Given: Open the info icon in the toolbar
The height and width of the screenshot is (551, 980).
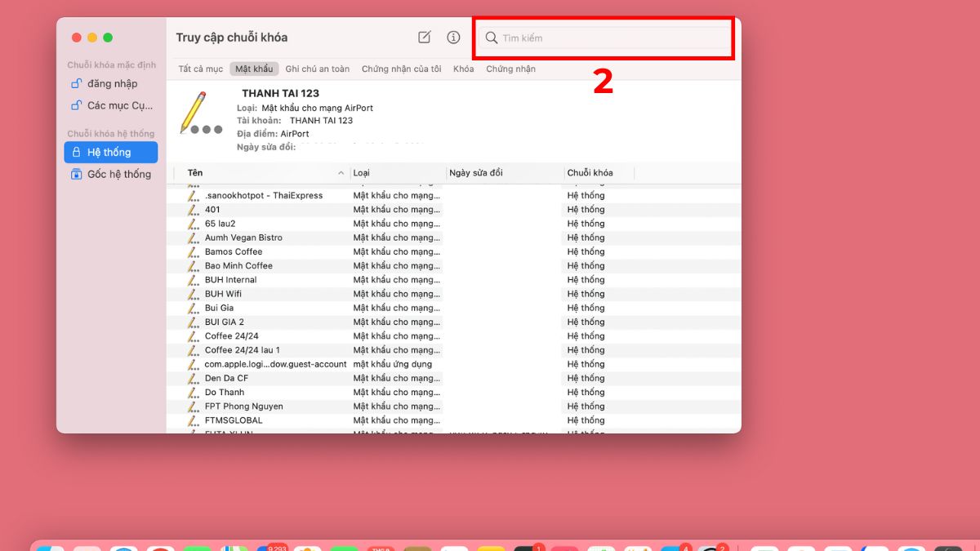Looking at the screenshot, I should (x=453, y=38).
